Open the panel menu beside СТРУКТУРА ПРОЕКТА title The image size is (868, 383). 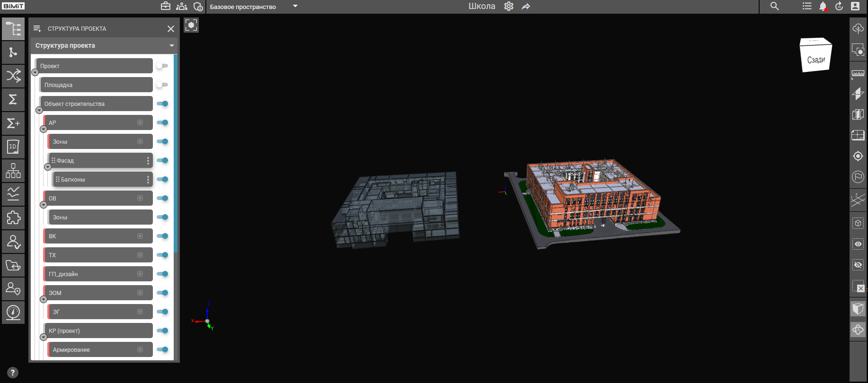pyautogui.click(x=37, y=29)
